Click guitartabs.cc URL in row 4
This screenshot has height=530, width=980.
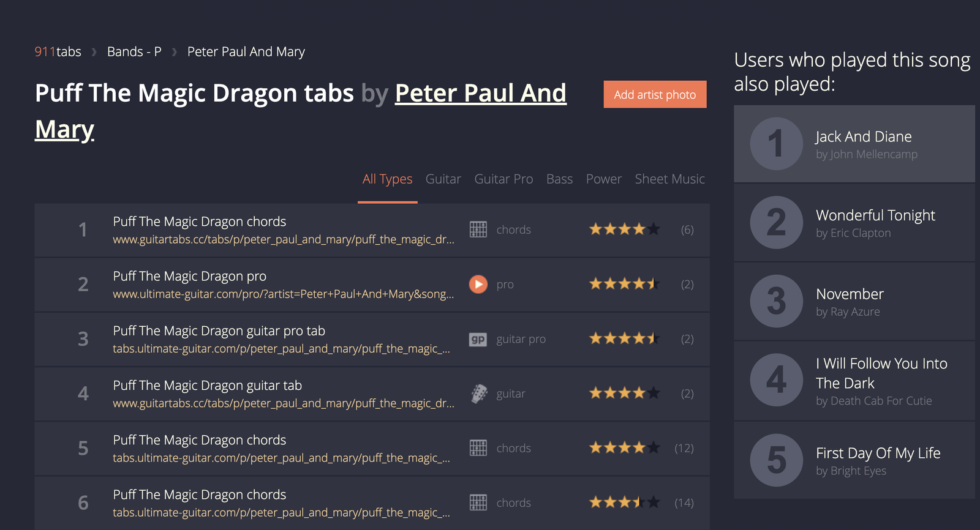coord(284,403)
